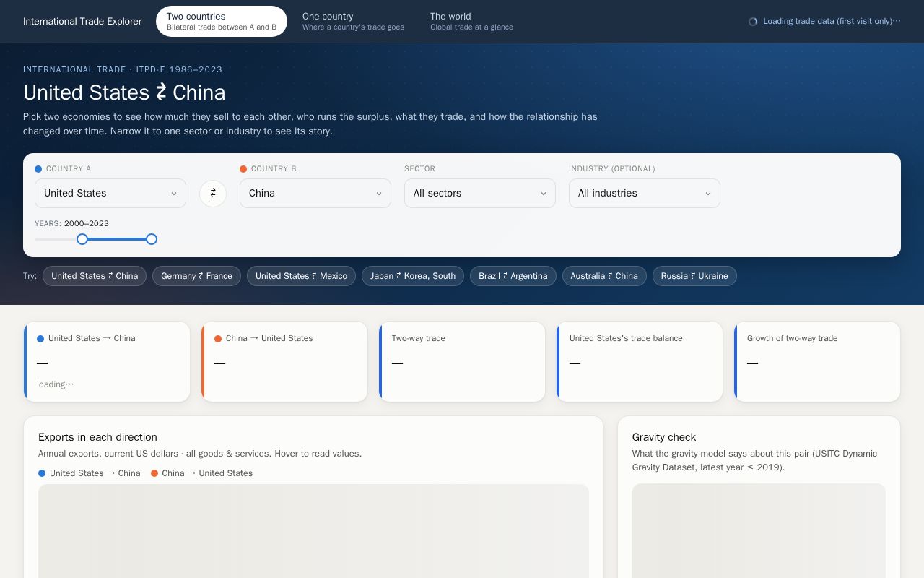This screenshot has height=578, width=924.
Task: Click the International Trade Explorer title
Action: coord(82,22)
